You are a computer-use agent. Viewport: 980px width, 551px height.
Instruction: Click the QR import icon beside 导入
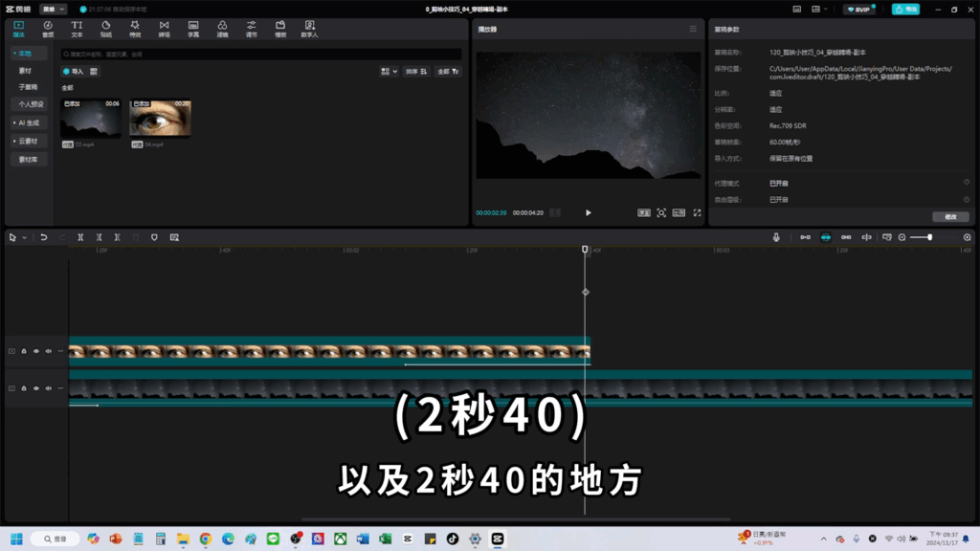94,71
